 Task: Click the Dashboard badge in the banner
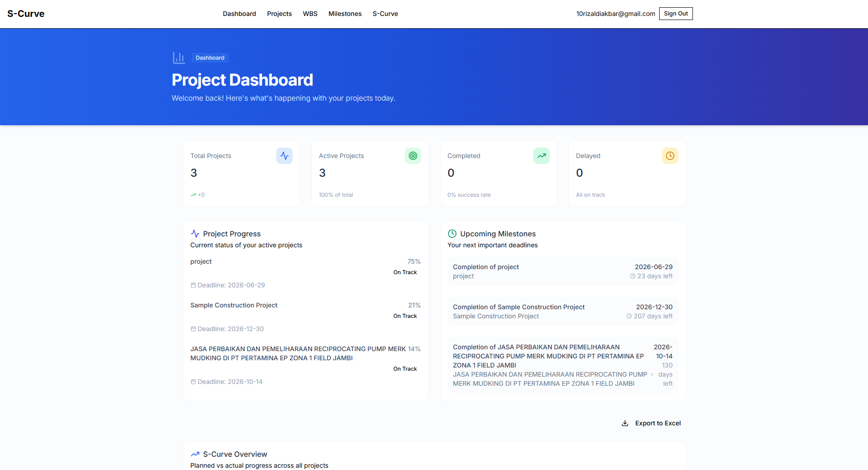pyautogui.click(x=210, y=58)
